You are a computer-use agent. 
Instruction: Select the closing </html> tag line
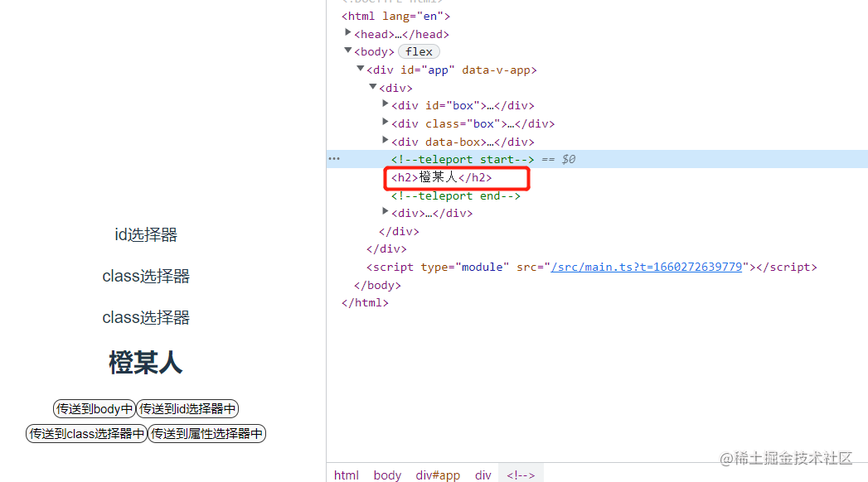[365, 303]
